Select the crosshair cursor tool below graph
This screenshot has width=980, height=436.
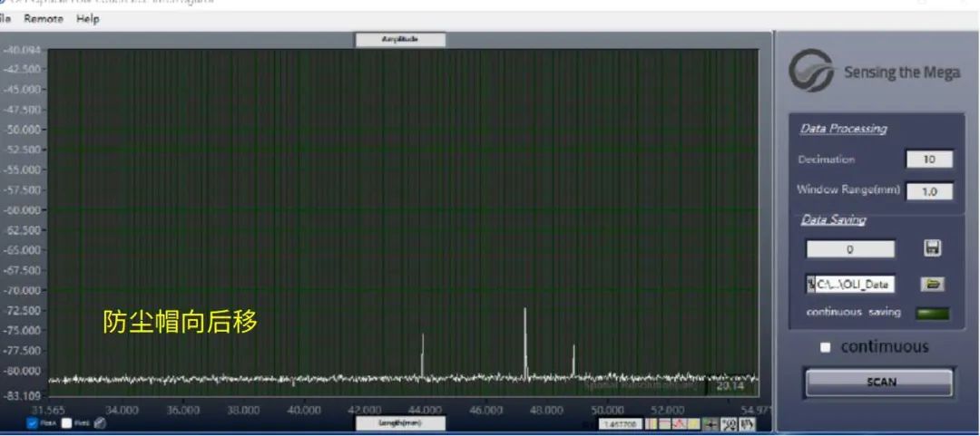711,423
